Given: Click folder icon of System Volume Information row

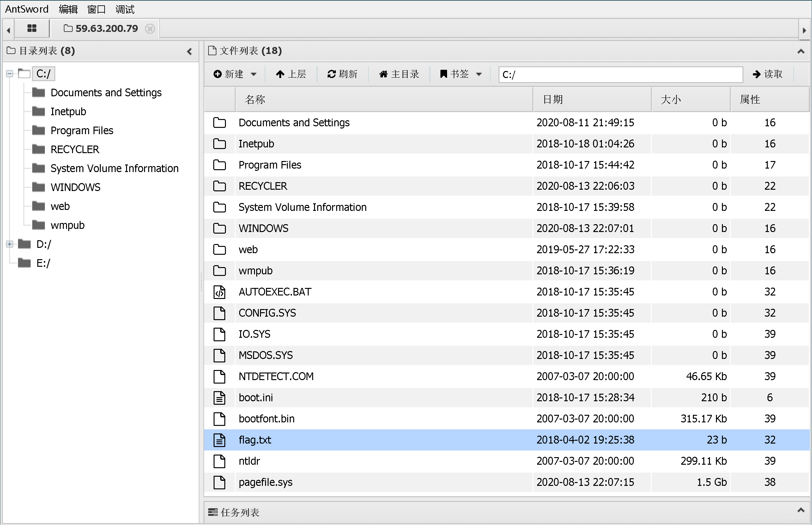Looking at the screenshot, I should tap(219, 207).
